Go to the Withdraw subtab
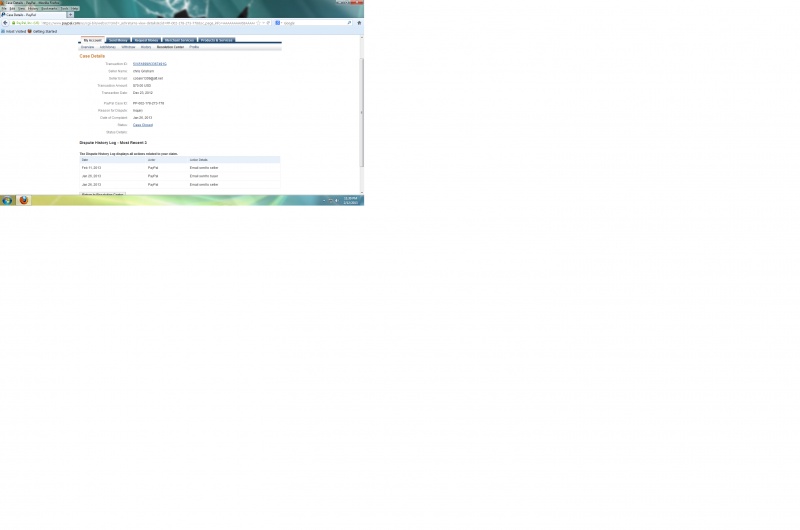 coord(128,47)
